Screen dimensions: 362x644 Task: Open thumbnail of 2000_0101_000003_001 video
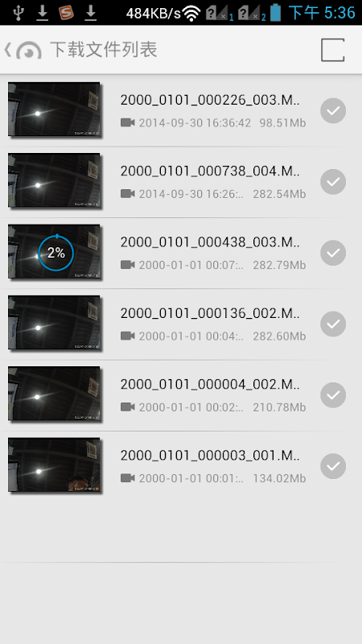[54, 464]
